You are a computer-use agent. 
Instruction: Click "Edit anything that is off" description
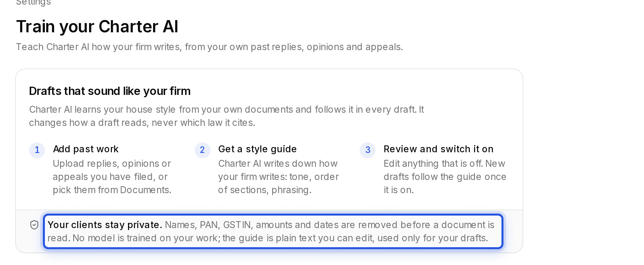pos(445,177)
